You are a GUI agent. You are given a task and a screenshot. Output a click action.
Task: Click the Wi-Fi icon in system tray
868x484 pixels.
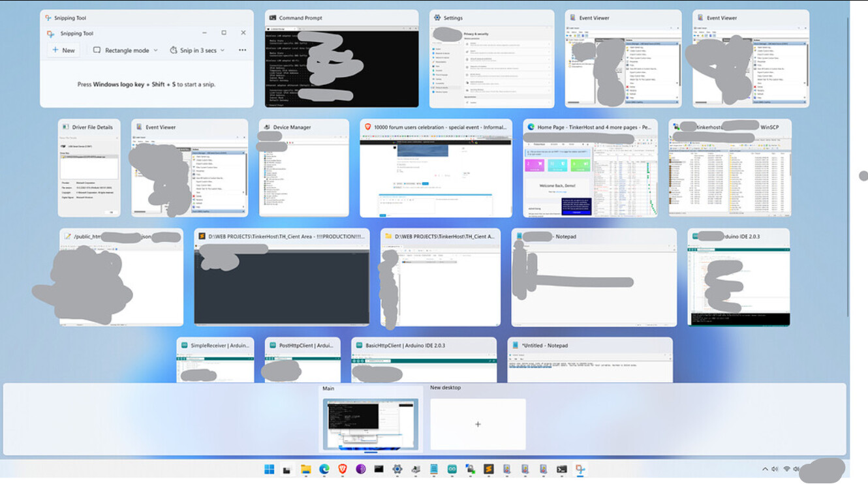[x=787, y=469]
